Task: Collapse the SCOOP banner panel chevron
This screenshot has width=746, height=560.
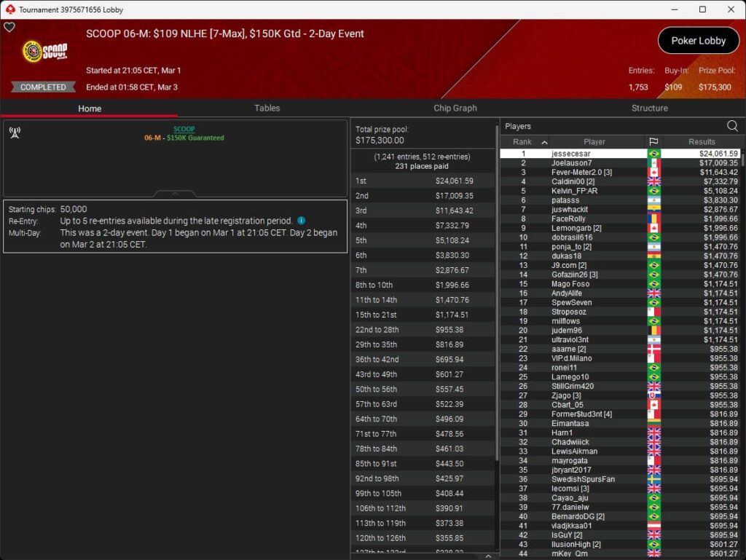Action: coord(175,194)
